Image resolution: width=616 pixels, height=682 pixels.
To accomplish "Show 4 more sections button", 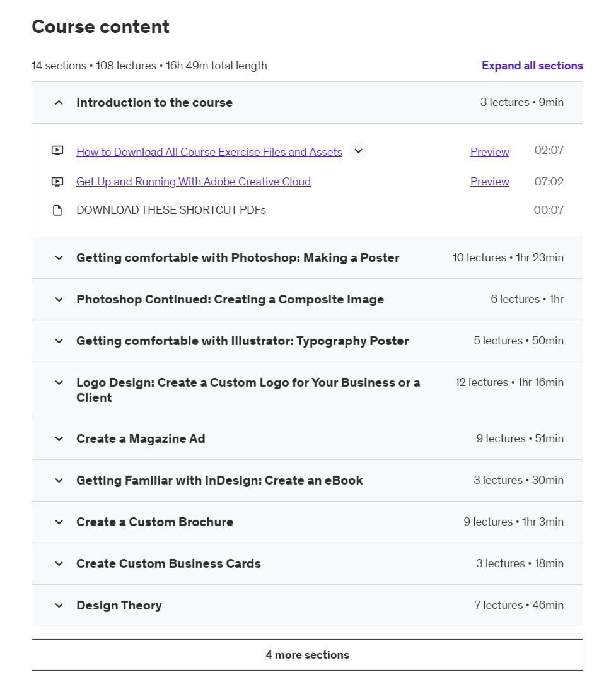I will coord(307,655).
